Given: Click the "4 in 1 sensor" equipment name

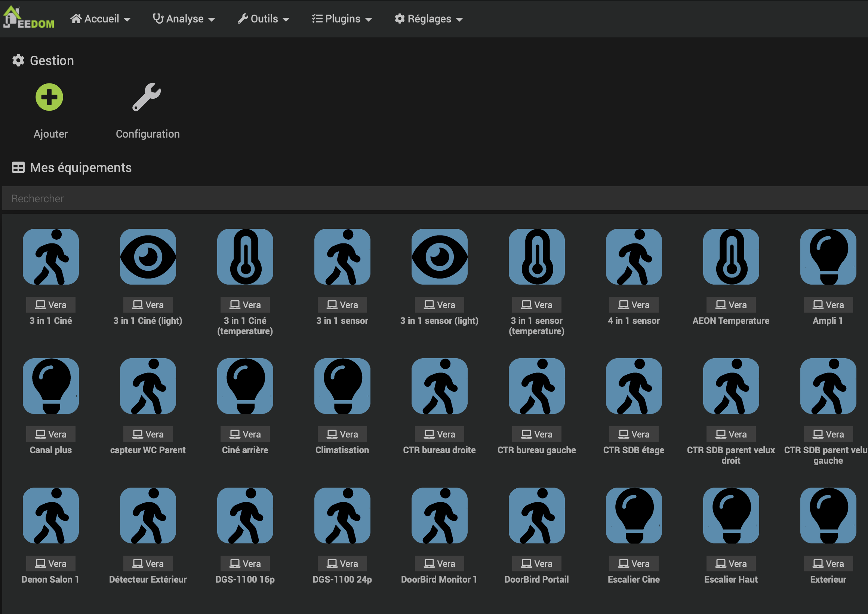Looking at the screenshot, I should [634, 320].
